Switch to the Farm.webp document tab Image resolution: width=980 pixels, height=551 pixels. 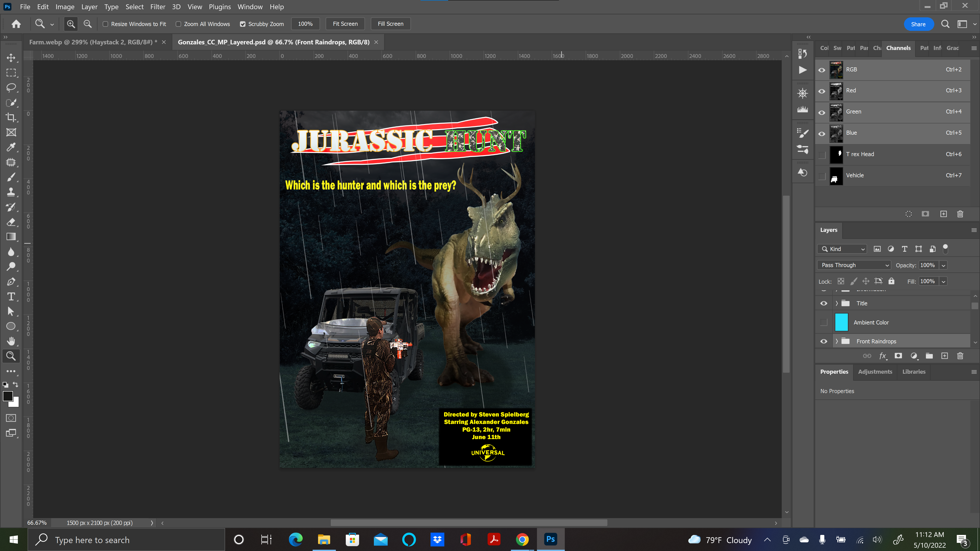93,42
